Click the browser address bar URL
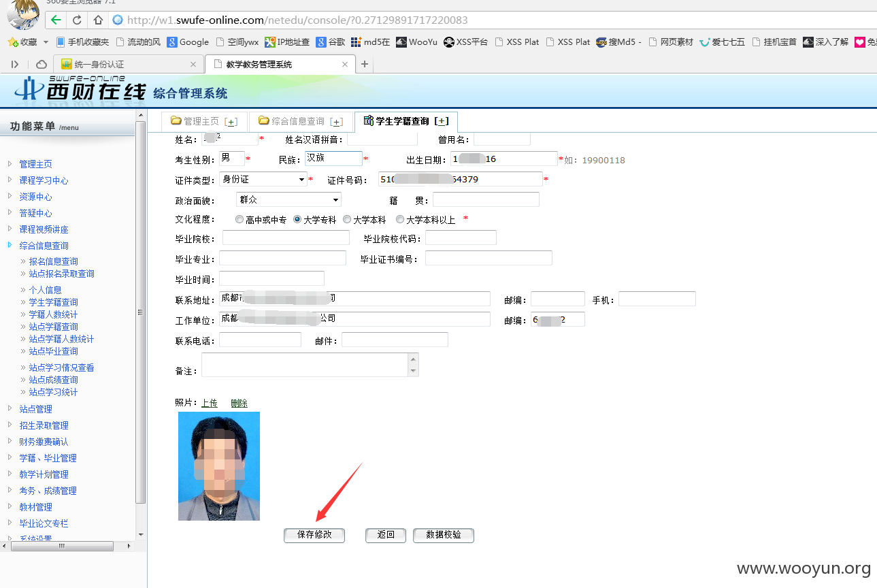 point(297,20)
